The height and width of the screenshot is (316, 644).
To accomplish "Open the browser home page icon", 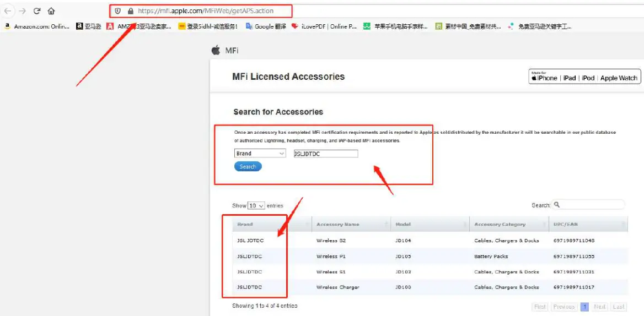I will coord(51,11).
